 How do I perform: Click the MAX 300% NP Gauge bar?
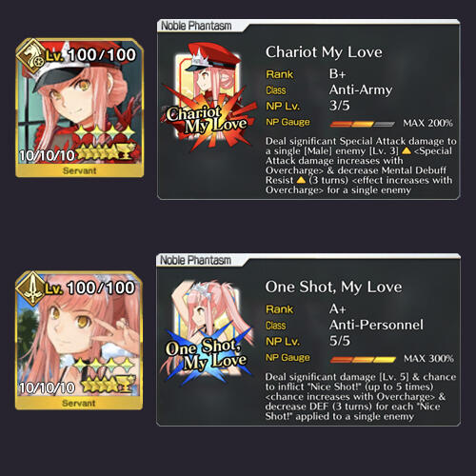[x=363, y=359]
